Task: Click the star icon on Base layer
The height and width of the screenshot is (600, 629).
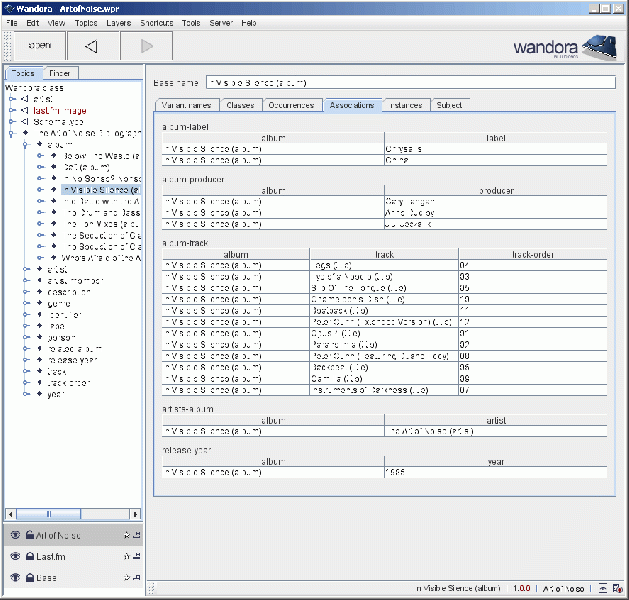Action: (x=126, y=578)
